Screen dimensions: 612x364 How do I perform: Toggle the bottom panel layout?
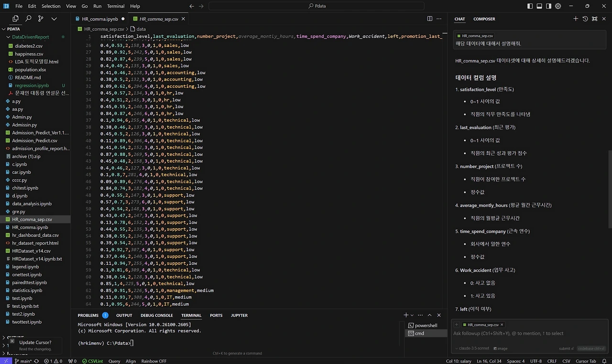tap(539, 6)
